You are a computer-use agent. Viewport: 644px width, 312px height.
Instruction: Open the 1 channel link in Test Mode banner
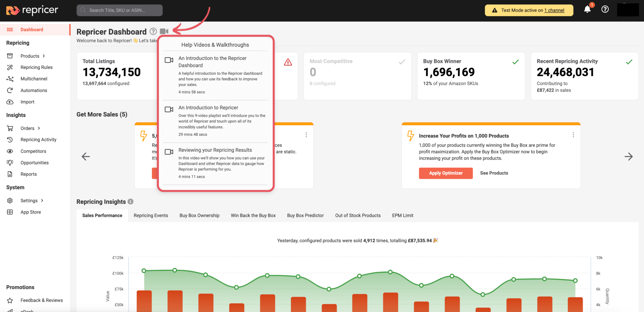(x=554, y=10)
